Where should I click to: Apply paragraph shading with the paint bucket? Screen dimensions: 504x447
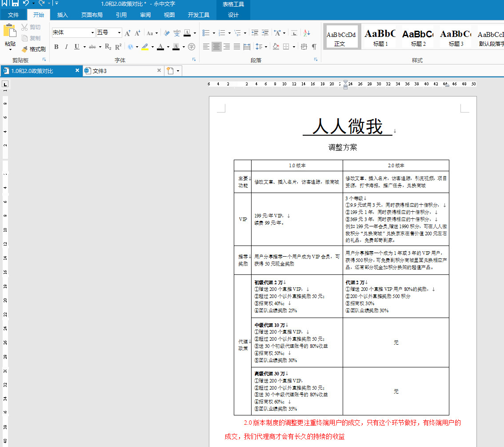click(276, 47)
